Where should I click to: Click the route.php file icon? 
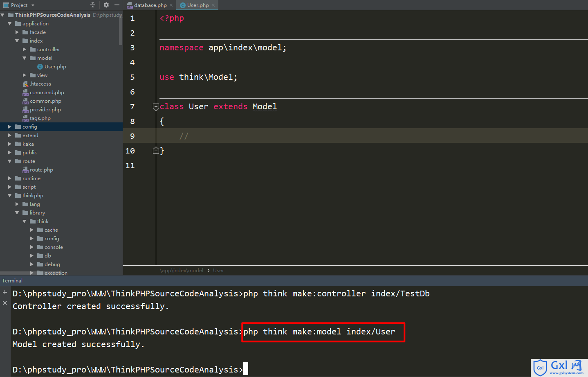click(x=25, y=170)
